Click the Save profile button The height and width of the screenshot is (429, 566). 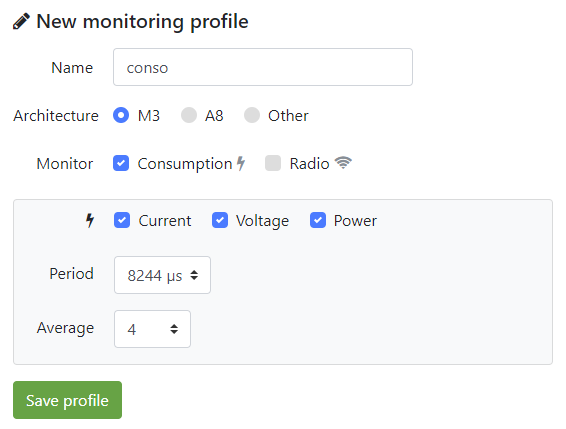click(x=68, y=400)
